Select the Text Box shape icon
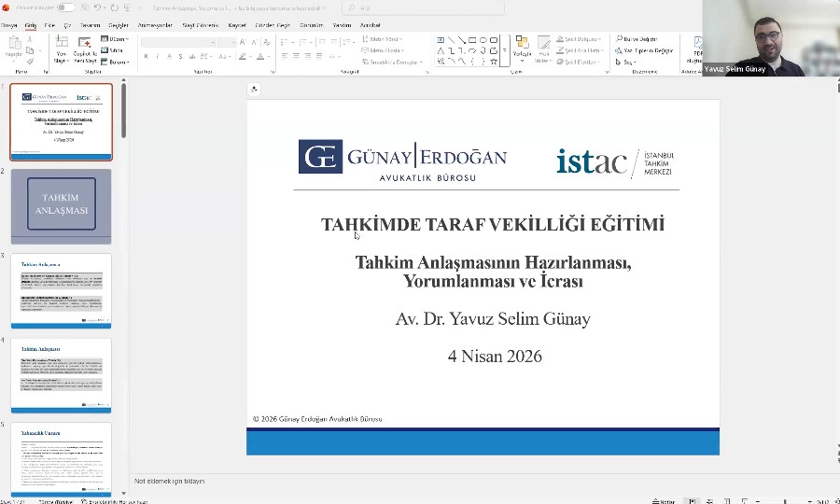840x504 pixels. (x=441, y=39)
